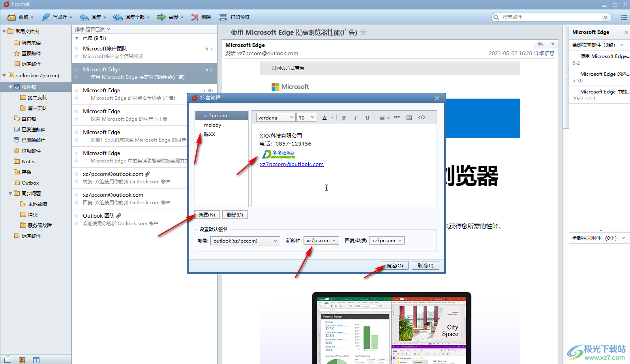Toggle star for Microsoft帐户团队 email
The height and width of the screenshot is (364, 630).
tap(77, 56)
